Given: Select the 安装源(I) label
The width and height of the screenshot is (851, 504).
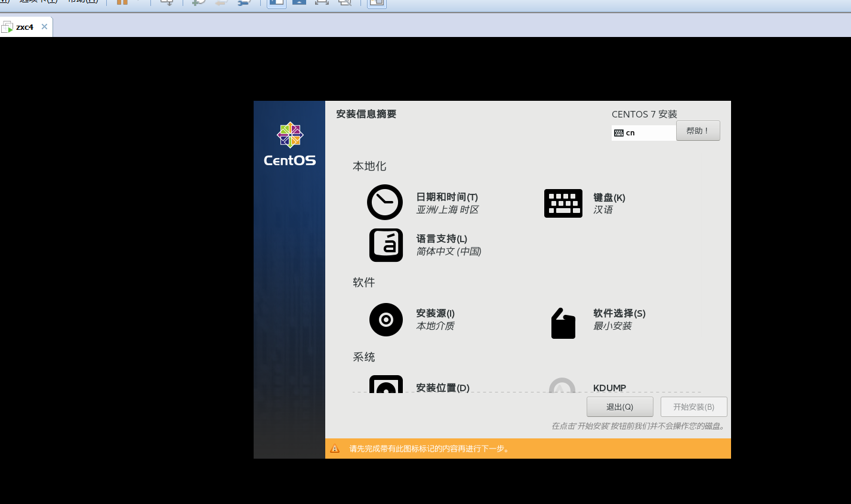Looking at the screenshot, I should 435,313.
